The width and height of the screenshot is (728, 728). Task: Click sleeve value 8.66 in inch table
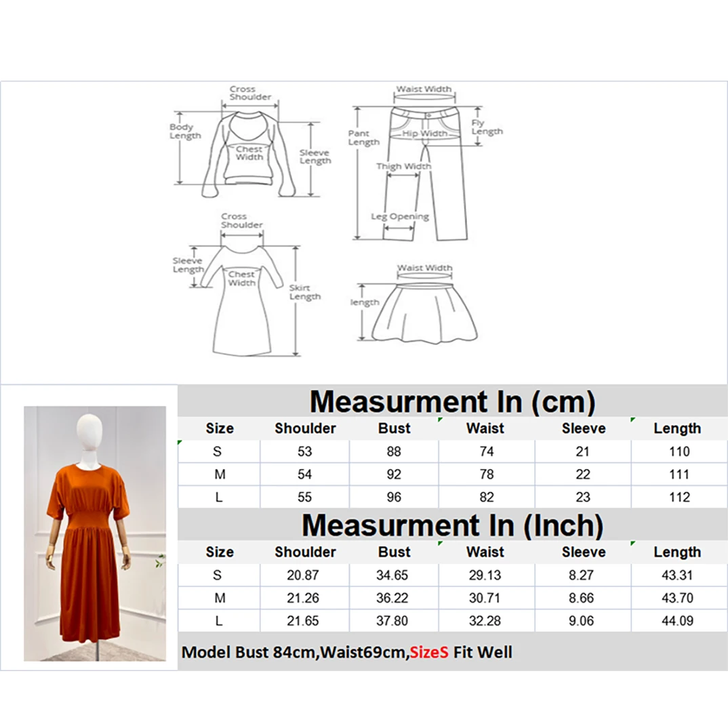[x=582, y=598]
